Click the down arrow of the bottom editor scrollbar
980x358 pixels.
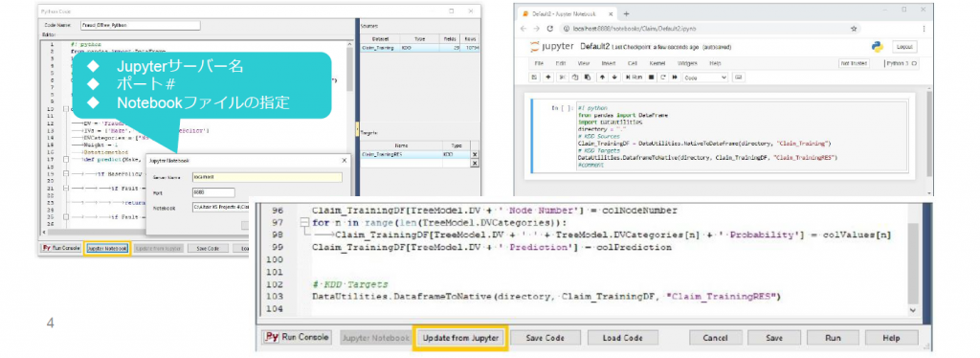913,309
